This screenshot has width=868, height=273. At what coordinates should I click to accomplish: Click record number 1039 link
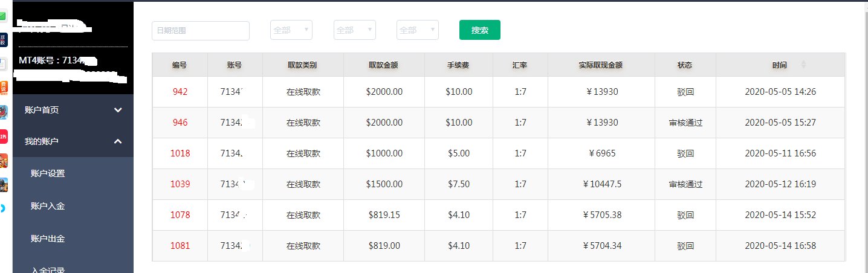pos(180,184)
